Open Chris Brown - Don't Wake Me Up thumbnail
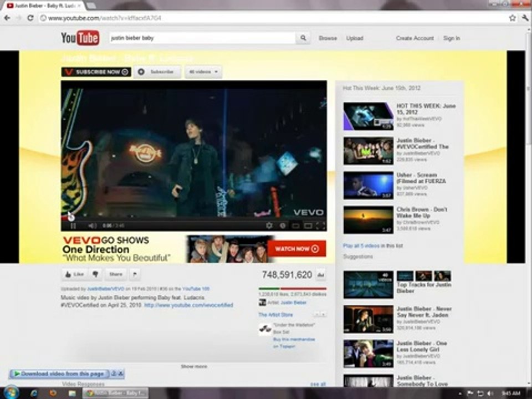This screenshot has width=532, height=399. click(369, 220)
